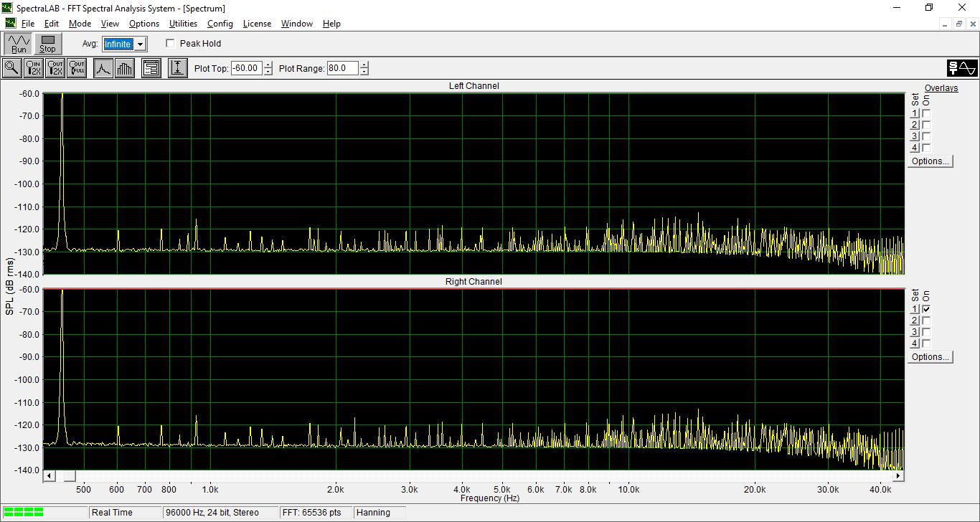Switch to bar graph plot style icon
The image size is (980, 522).
124,68
